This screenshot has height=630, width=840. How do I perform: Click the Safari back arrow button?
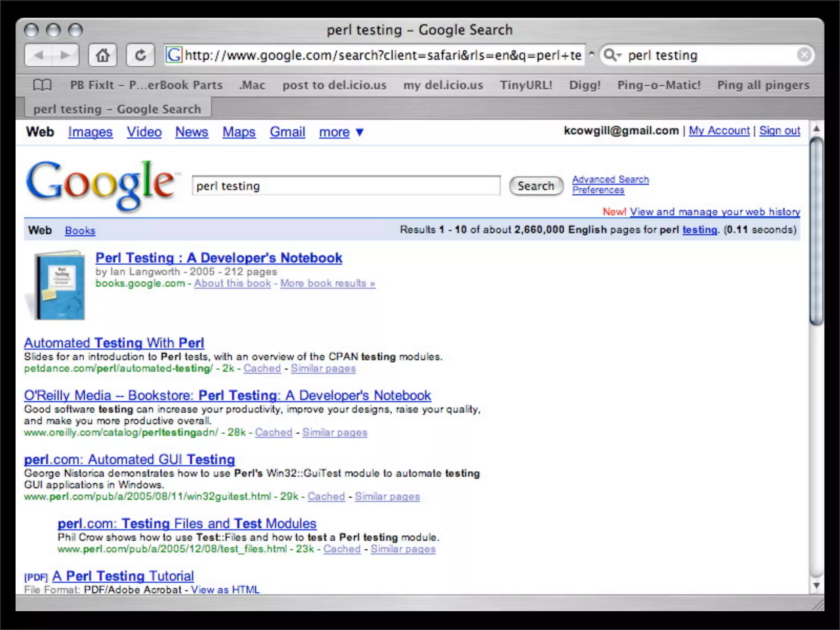click(39, 55)
